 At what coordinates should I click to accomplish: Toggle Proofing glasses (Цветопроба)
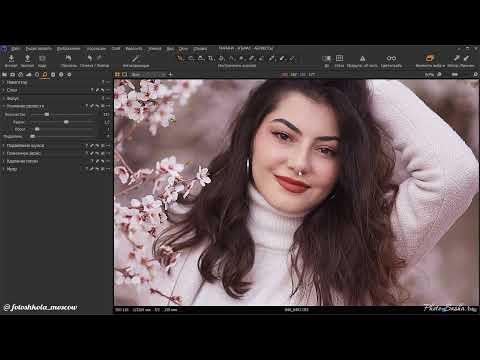(x=391, y=58)
